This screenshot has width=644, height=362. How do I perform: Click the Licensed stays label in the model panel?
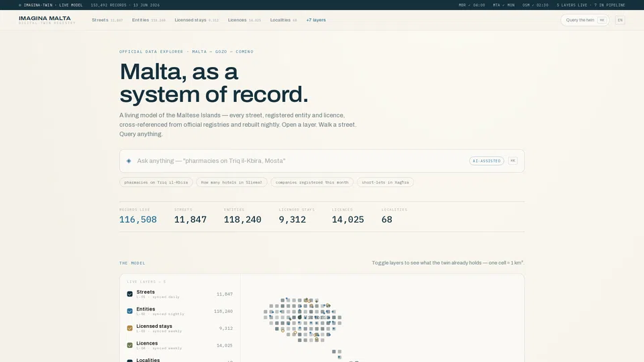154,326
